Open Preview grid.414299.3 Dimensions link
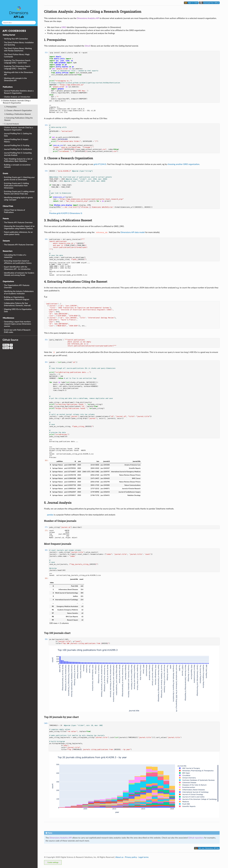The width and height of the screenshot is (228, 868). point(65,213)
